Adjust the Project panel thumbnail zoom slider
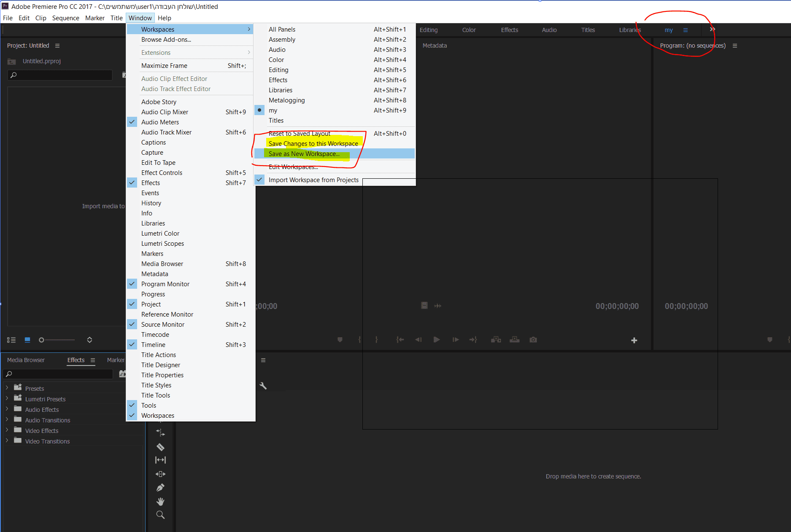This screenshot has width=791, height=532. click(x=57, y=340)
